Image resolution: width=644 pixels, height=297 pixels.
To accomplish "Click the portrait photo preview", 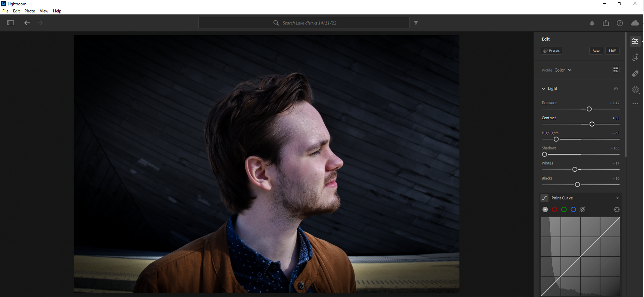I will tap(266, 164).
